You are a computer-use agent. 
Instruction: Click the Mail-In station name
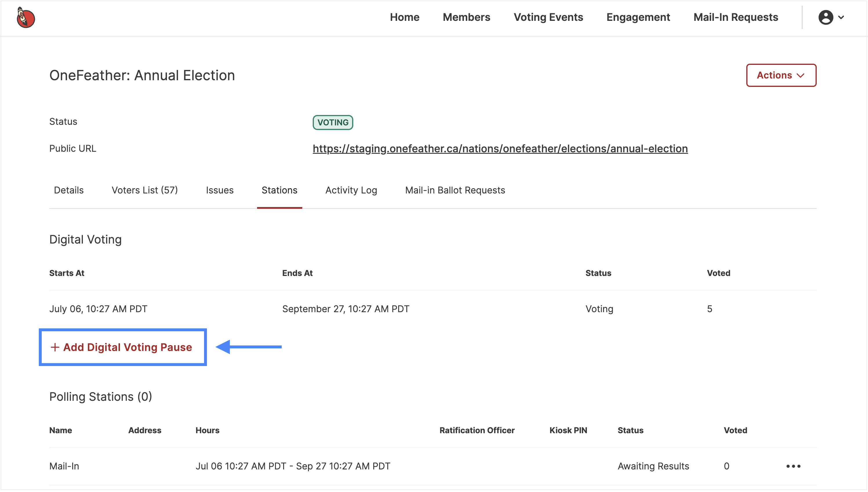pos(64,466)
